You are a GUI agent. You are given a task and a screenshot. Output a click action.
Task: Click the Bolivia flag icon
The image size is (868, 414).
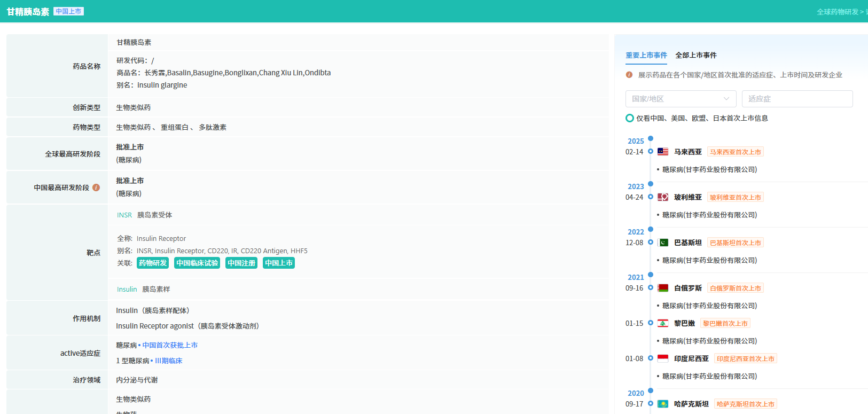(x=663, y=197)
